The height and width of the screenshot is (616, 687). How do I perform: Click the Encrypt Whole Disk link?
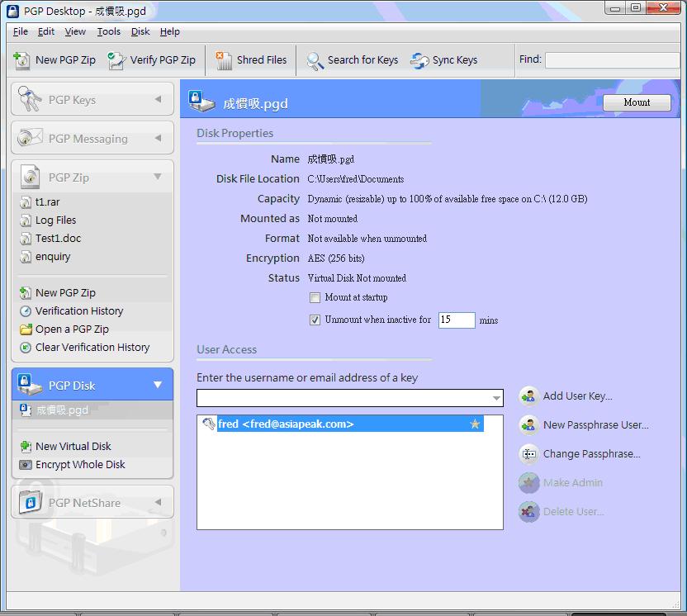pos(80,465)
